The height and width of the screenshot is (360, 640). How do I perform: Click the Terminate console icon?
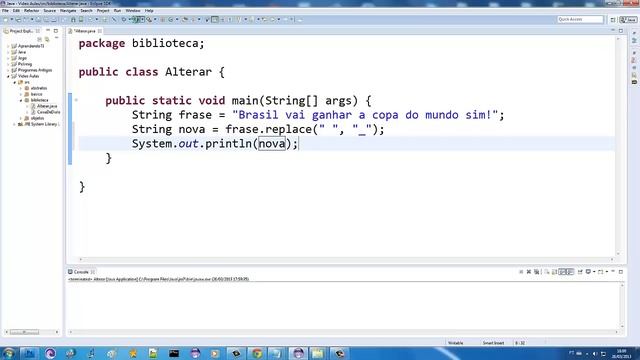(521, 272)
